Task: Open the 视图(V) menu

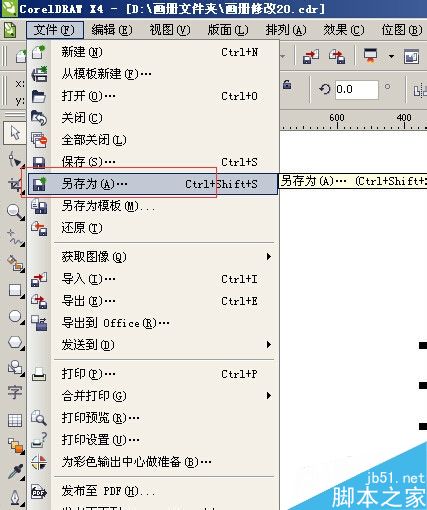Action: click(170, 30)
